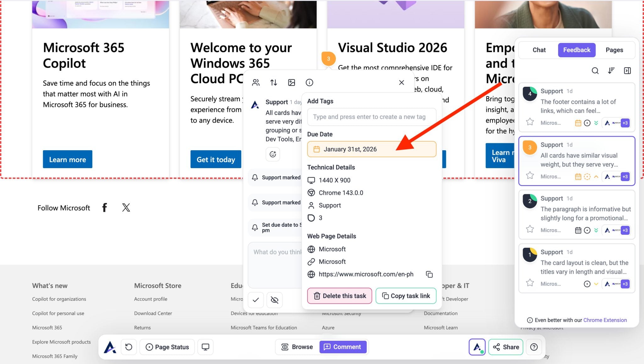644x364 pixels.
Task: Click the emoji reaction button under comment
Action: point(273,154)
